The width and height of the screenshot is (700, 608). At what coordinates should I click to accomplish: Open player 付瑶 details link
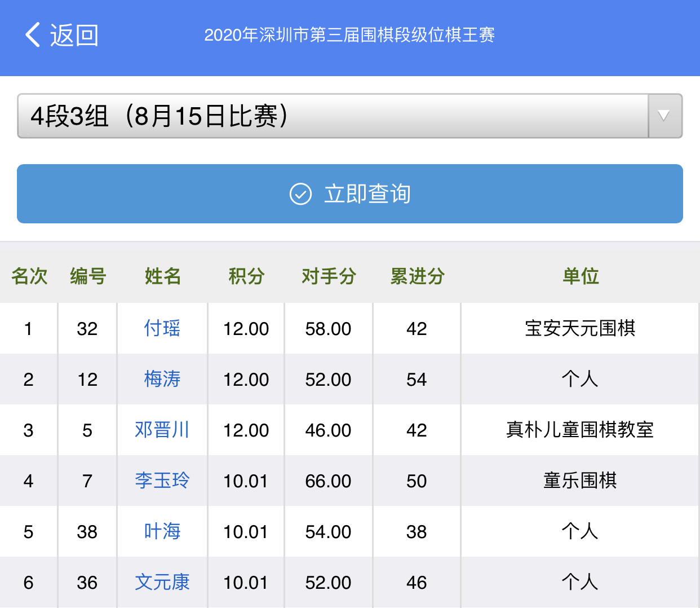162,328
